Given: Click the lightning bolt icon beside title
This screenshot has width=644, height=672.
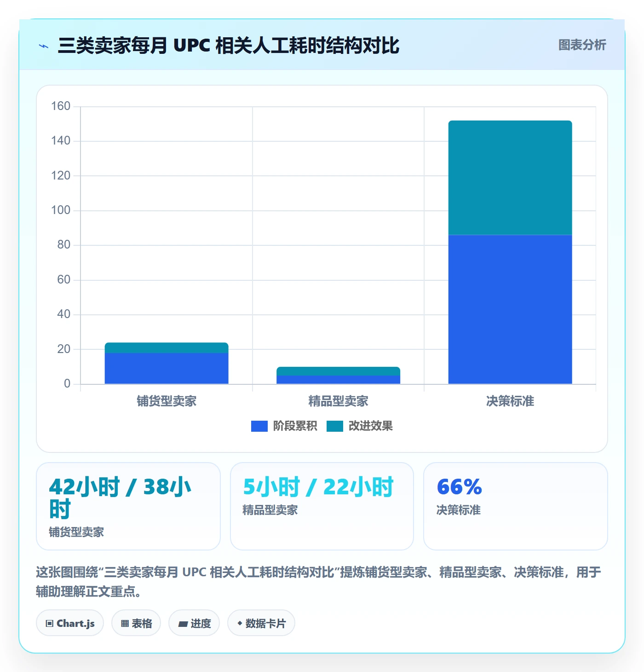Looking at the screenshot, I should click(x=44, y=46).
